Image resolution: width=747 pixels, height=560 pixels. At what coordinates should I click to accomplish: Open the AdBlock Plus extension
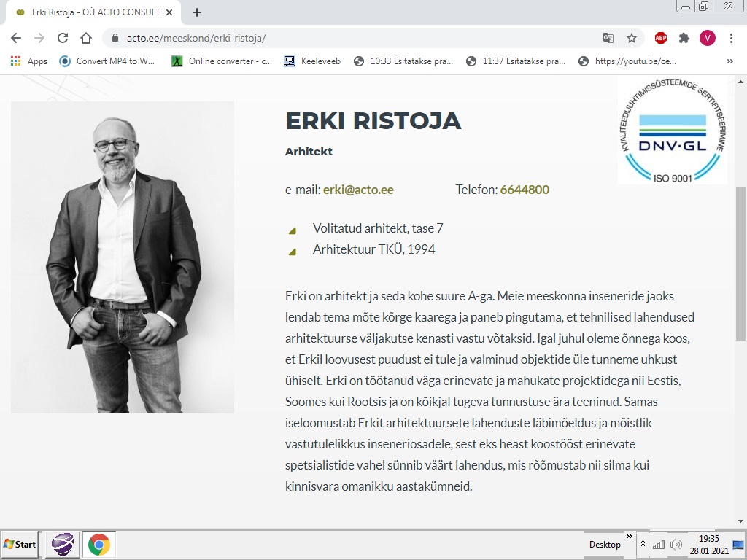pyautogui.click(x=661, y=38)
